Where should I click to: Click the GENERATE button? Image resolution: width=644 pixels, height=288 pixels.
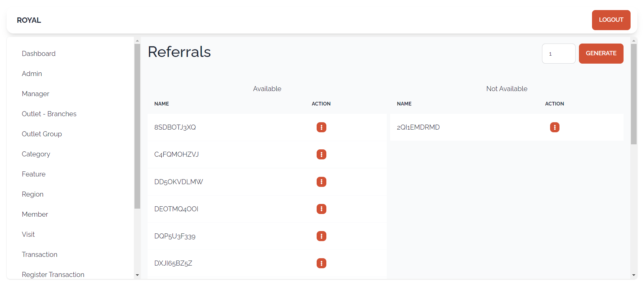601,54
